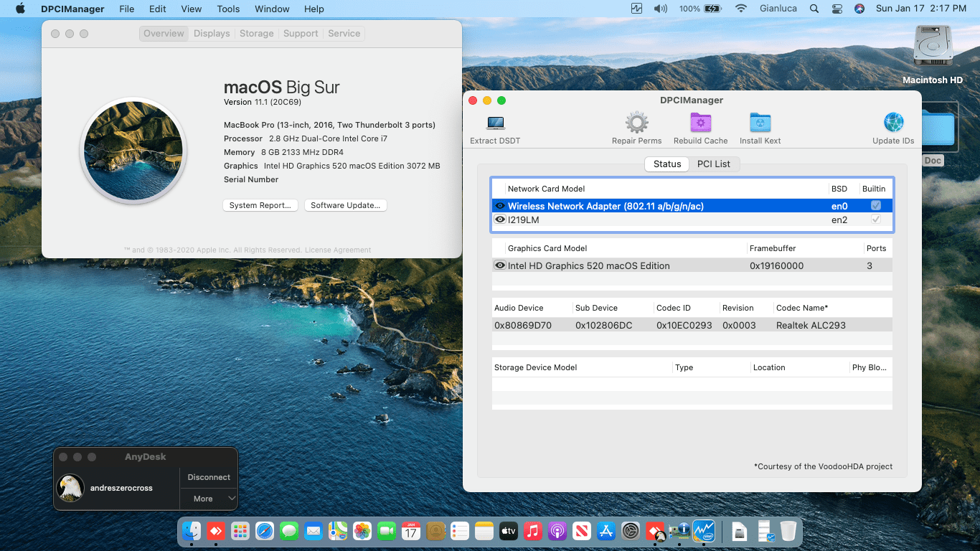Open the Tools menu in the menu bar
The width and height of the screenshot is (980, 551).
[228, 9]
